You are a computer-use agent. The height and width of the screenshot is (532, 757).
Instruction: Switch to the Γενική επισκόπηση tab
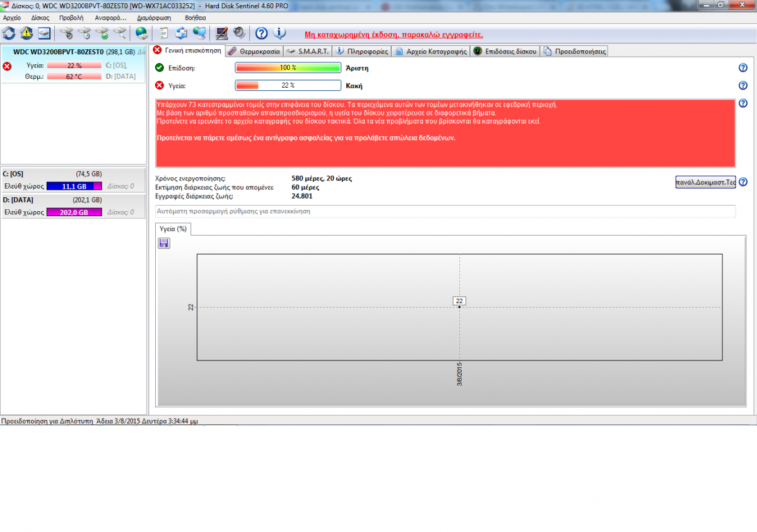pyautogui.click(x=187, y=50)
